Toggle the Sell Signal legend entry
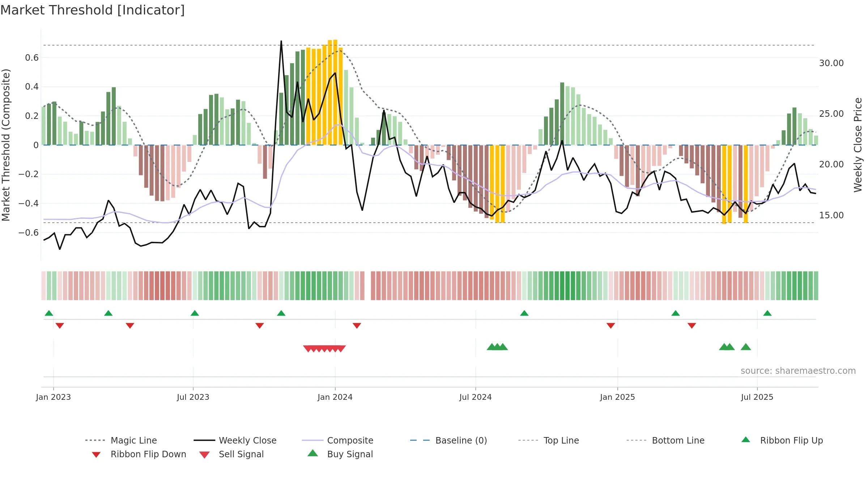This screenshot has width=868, height=488. click(x=231, y=454)
